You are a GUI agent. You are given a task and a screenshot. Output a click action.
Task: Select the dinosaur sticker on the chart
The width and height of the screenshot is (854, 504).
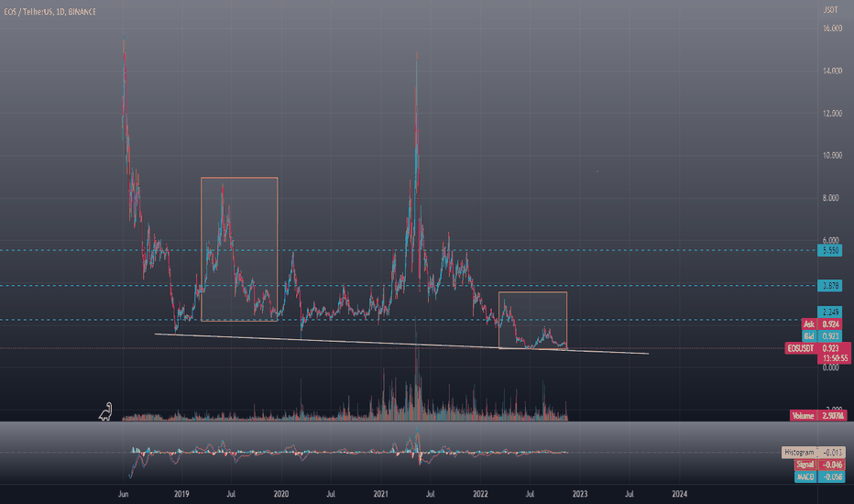(x=105, y=412)
